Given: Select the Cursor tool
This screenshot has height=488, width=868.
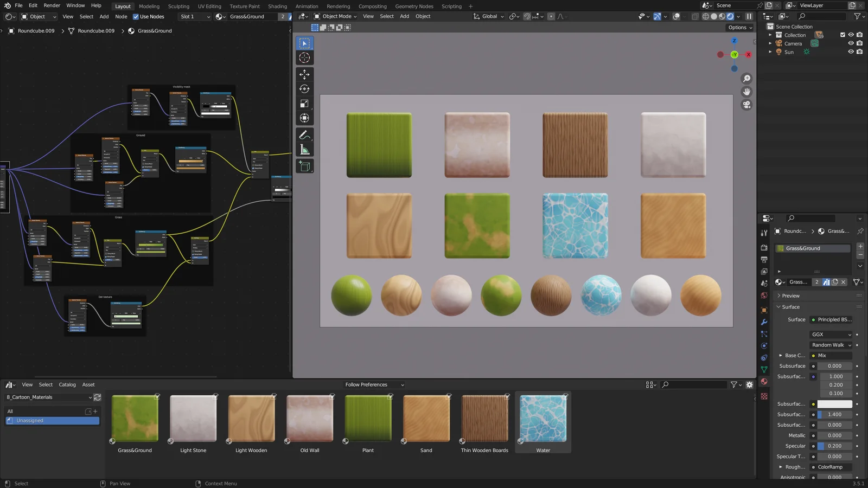Looking at the screenshot, I should click(x=304, y=58).
